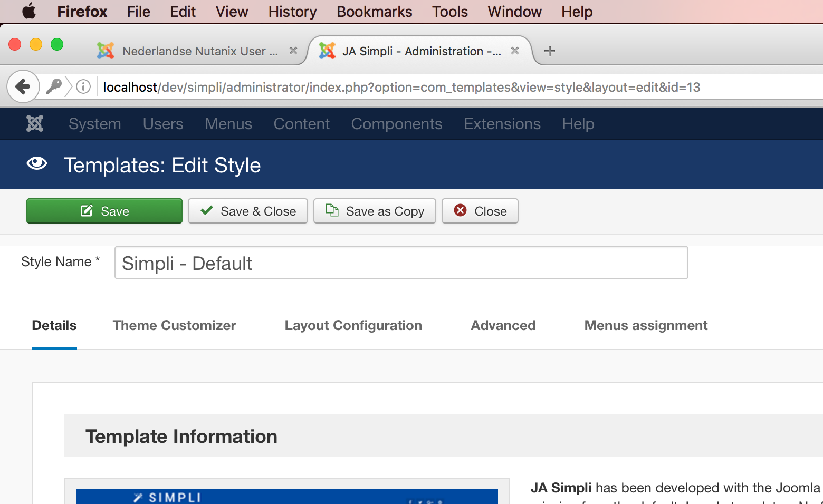The image size is (823, 504).
Task: Click the key icon in address bar
Action: tap(54, 86)
